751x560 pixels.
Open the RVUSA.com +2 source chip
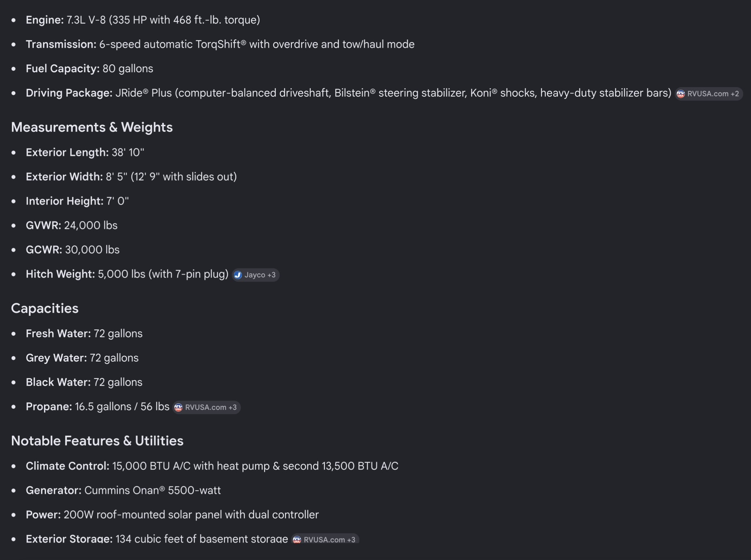[x=709, y=94]
